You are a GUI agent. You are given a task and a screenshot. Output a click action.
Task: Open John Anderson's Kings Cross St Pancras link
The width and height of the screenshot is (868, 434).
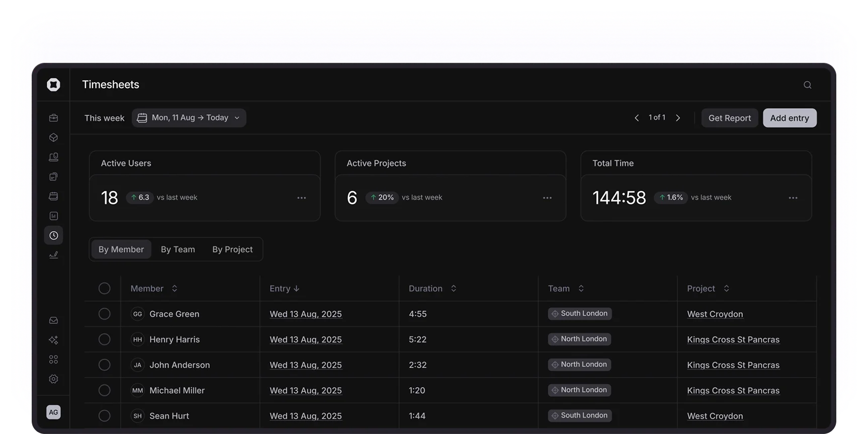click(733, 365)
